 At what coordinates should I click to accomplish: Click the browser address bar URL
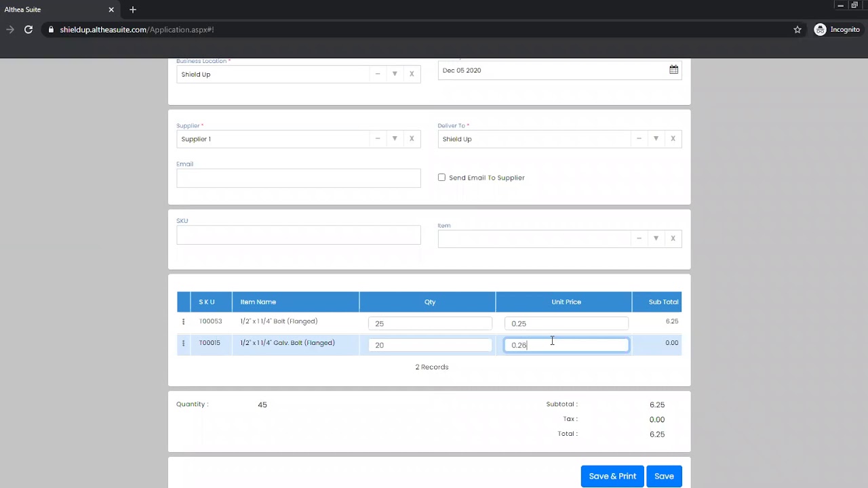pyautogui.click(x=137, y=30)
